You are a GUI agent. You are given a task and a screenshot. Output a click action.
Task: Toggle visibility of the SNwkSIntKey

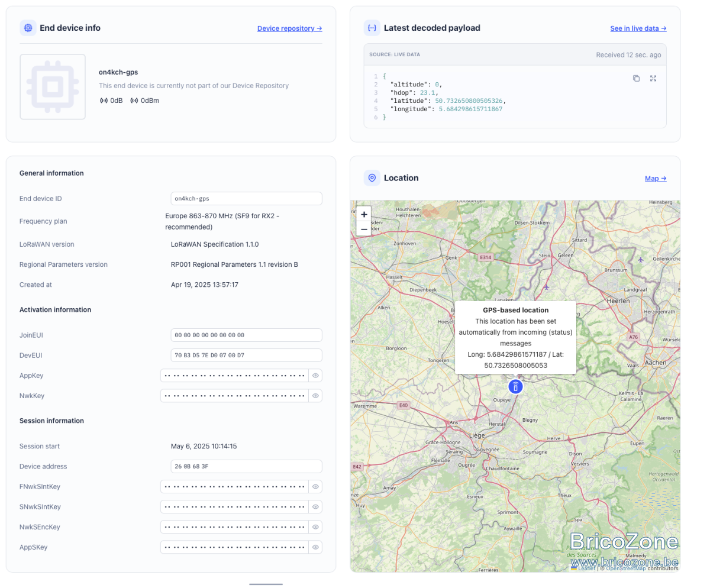[x=316, y=506]
